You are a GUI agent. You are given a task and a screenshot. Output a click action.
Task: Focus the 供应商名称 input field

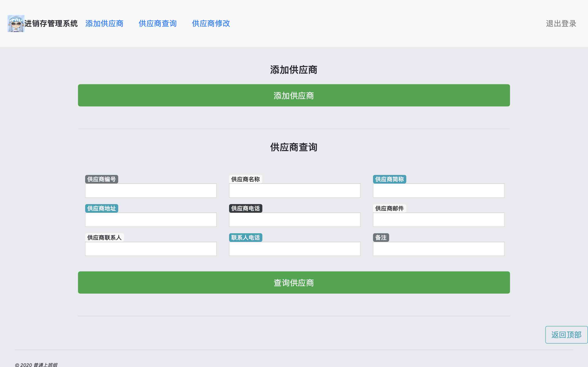[294, 191]
